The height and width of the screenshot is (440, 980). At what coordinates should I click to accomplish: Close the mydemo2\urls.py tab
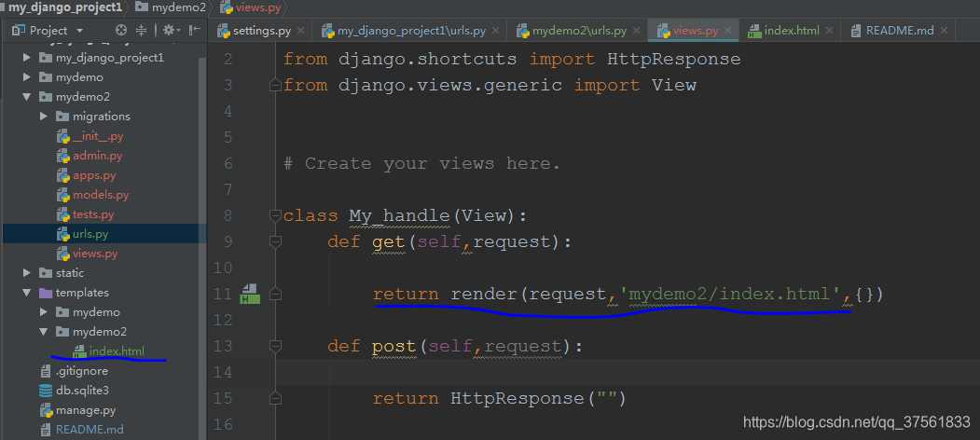pyautogui.click(x=635, y=31)
